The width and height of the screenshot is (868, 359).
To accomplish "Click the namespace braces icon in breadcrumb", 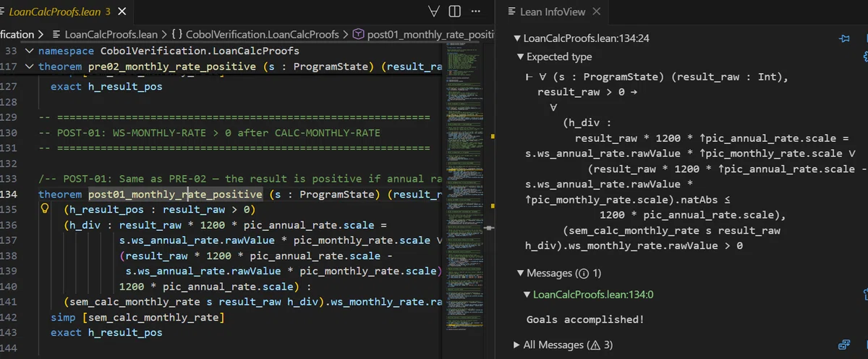I will pos(177,34).
